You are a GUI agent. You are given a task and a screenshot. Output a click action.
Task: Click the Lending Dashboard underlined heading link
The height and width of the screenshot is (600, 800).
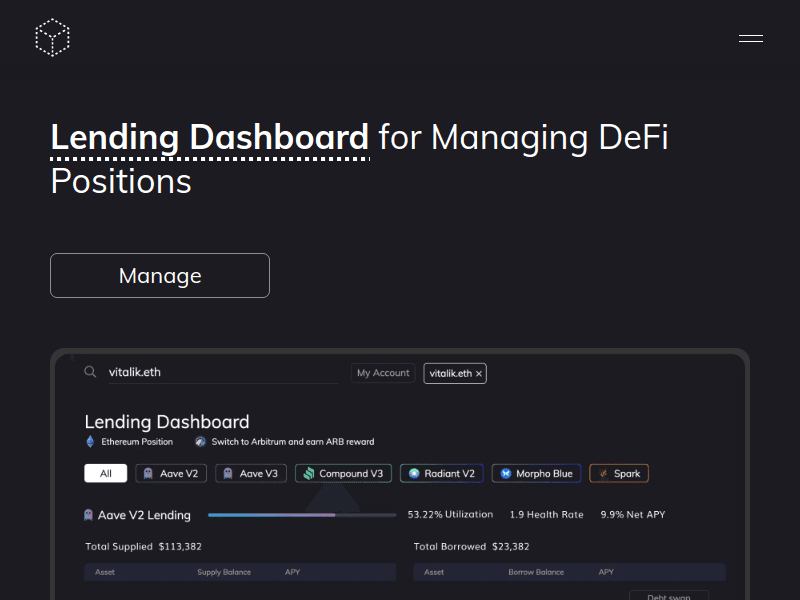(209, 137)
